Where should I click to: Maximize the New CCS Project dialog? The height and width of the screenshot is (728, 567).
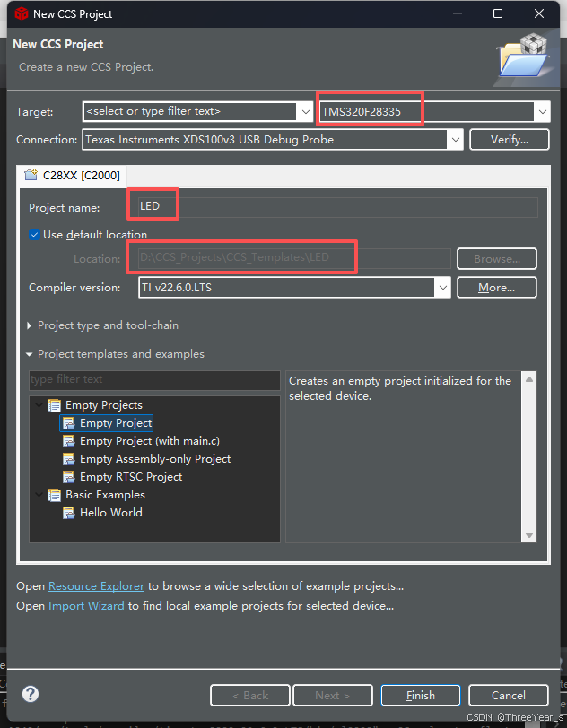pos(498,13)
